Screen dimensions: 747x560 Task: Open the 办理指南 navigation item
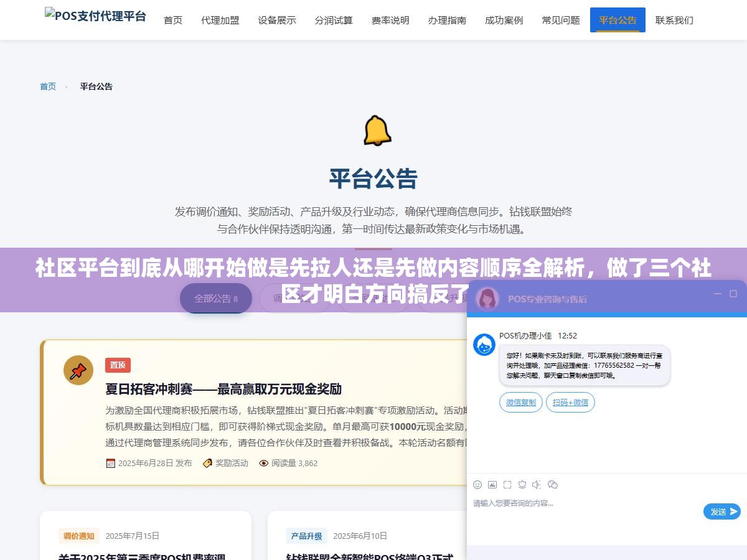point(447,20)
